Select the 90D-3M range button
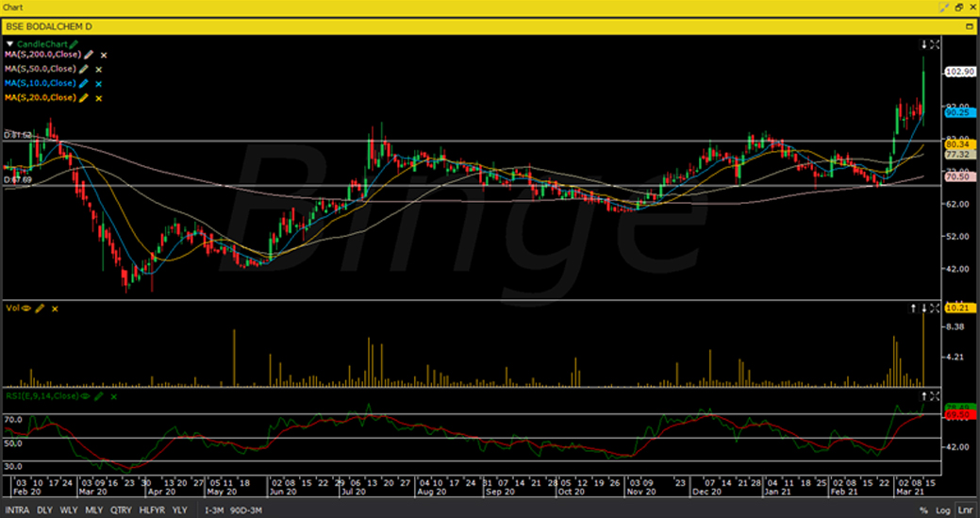This screenshot has width=980, height=518. (x=246, y=510)
